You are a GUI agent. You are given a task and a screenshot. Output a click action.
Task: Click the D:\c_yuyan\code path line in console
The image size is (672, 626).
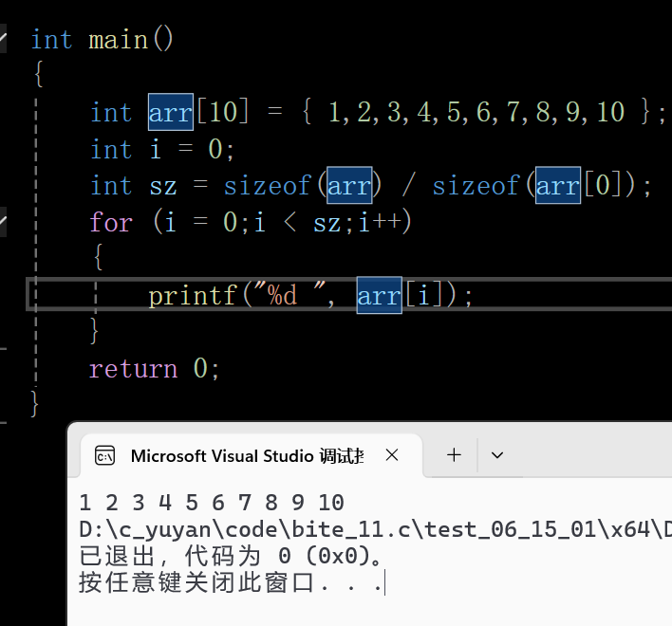pos(376,529)
